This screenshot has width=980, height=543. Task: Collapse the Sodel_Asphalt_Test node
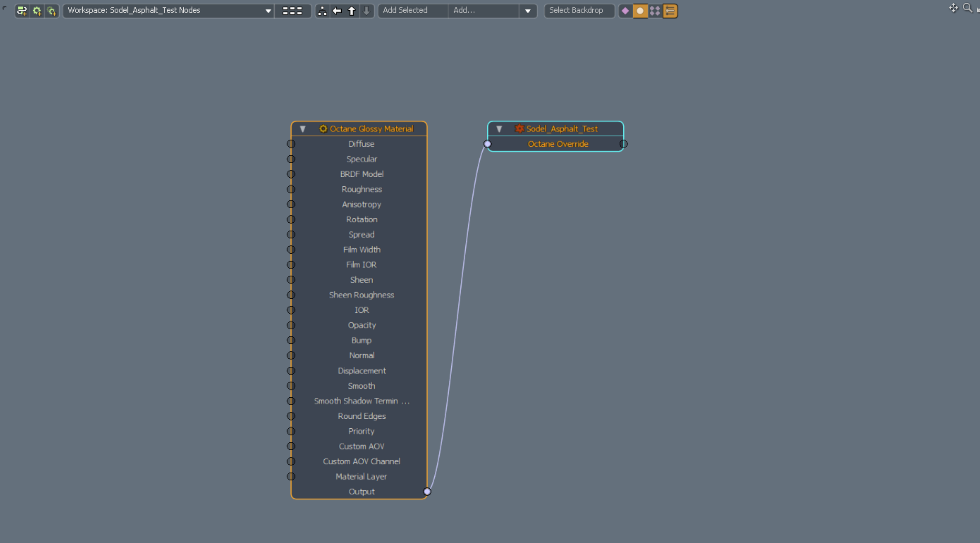tap(499, 129)
